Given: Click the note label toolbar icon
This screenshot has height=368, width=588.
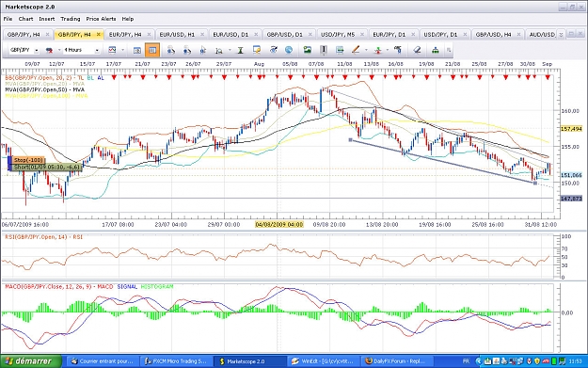Looking at the screenshot, I should [257, 50].
